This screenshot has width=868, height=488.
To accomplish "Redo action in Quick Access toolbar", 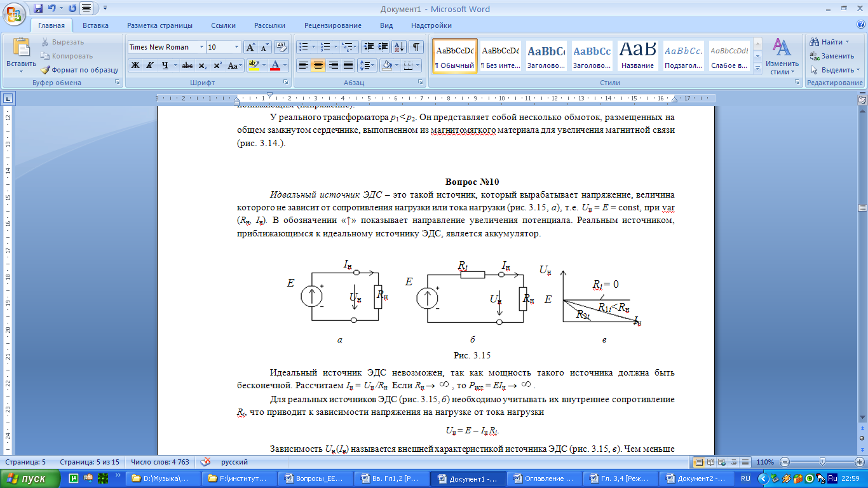I will pos(72,8).
